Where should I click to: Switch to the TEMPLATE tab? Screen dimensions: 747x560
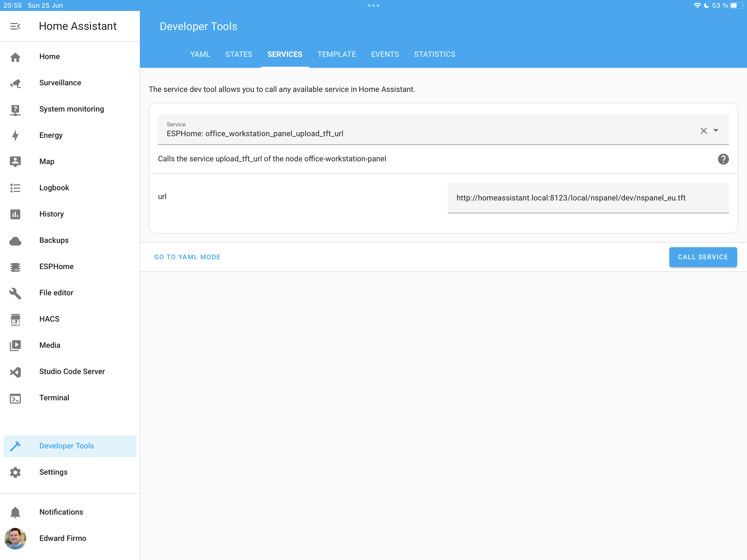(x=337, y=54)
